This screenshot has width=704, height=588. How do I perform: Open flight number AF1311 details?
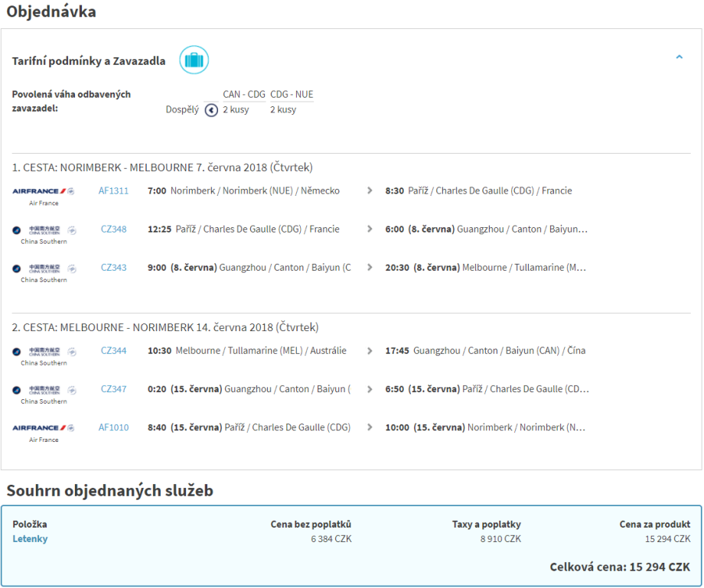click(113, 191)
